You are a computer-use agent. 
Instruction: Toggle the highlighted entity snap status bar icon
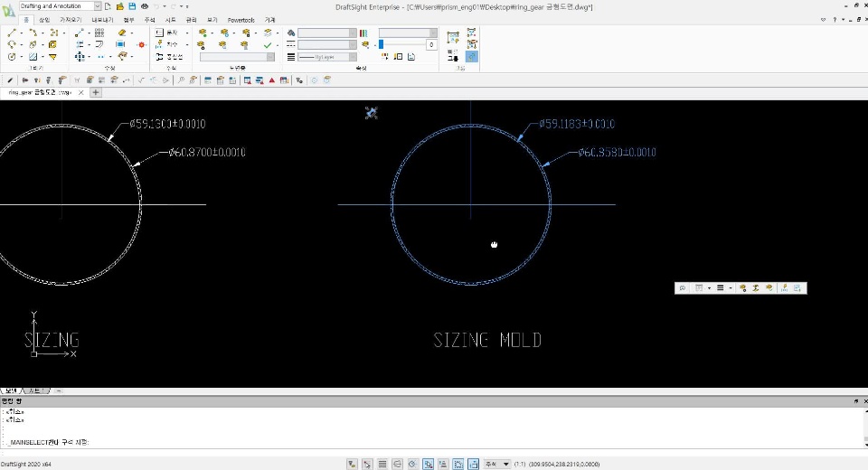(x=428, y=464)
